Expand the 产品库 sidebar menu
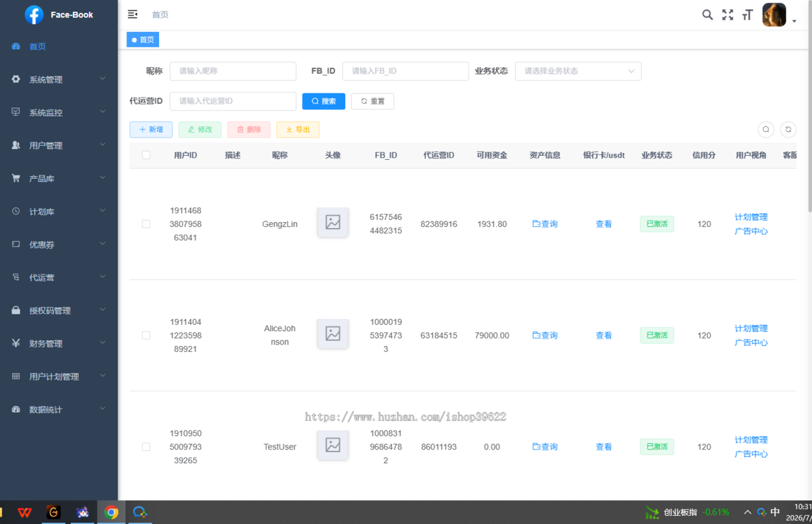812x524 pixels. (x=59, y=179)
